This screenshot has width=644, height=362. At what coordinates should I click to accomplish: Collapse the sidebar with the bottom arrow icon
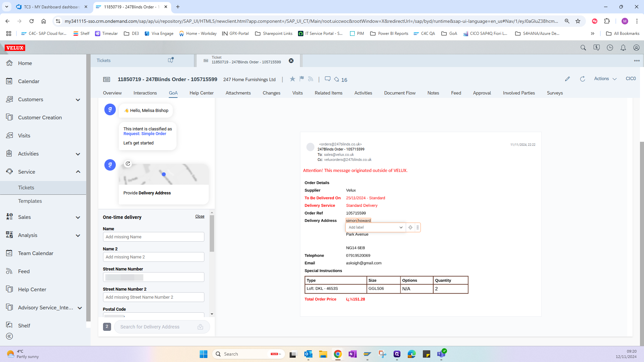click(x=9, y=336)
